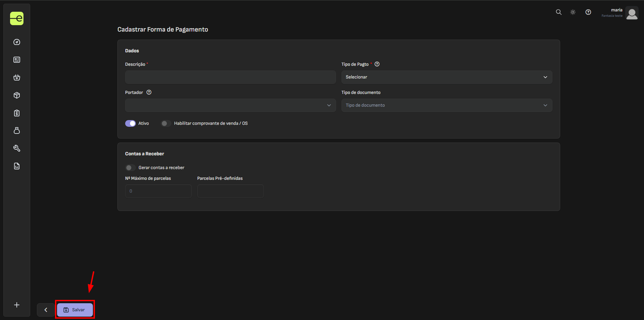Open the Tipo de documento dropdown
The image size is (644, 320).
point(447,105)
